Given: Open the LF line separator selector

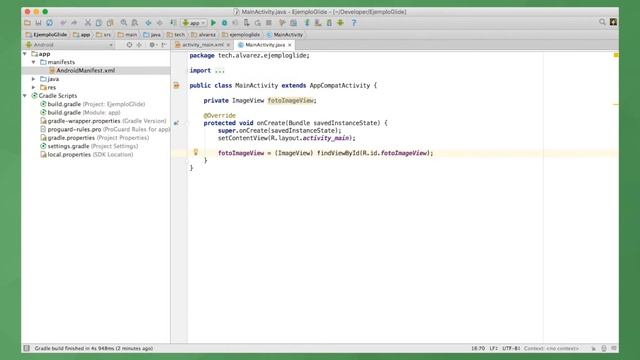Looking at the screenshot, I should 493,348.
